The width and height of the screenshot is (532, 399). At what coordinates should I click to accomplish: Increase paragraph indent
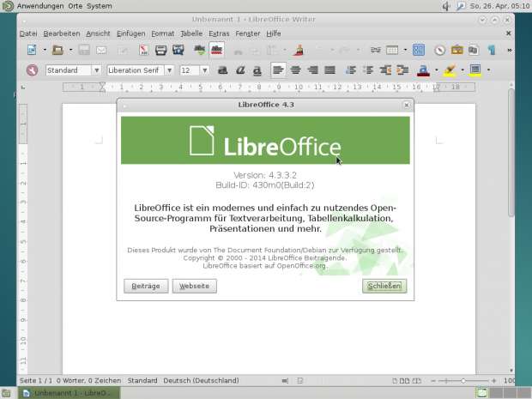[x=402, y=70]
